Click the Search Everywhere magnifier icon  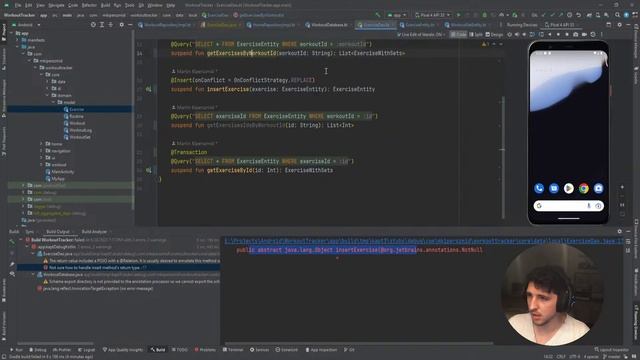617,15
